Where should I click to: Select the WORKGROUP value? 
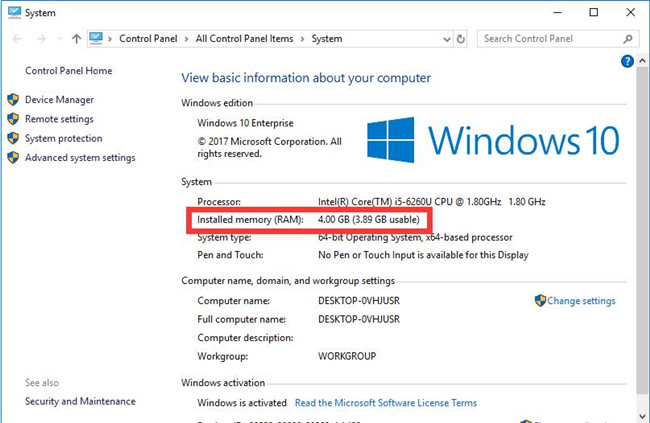point(347,356)
